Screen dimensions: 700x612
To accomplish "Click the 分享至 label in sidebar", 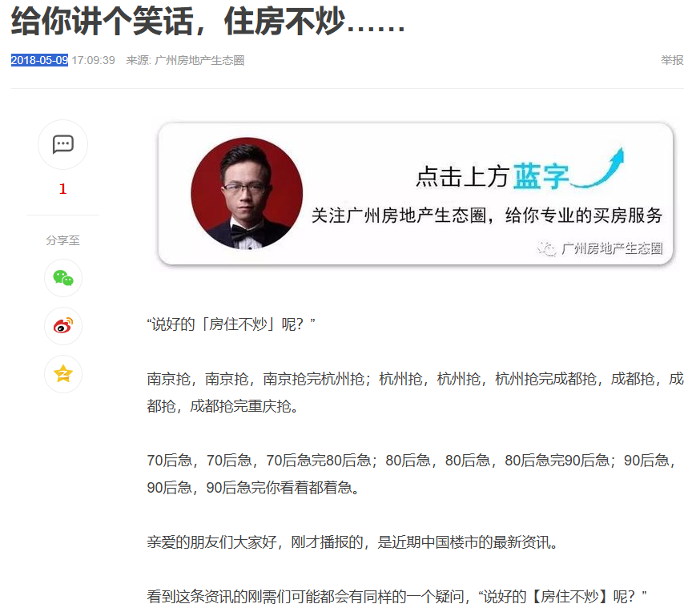I will point(63,240).
